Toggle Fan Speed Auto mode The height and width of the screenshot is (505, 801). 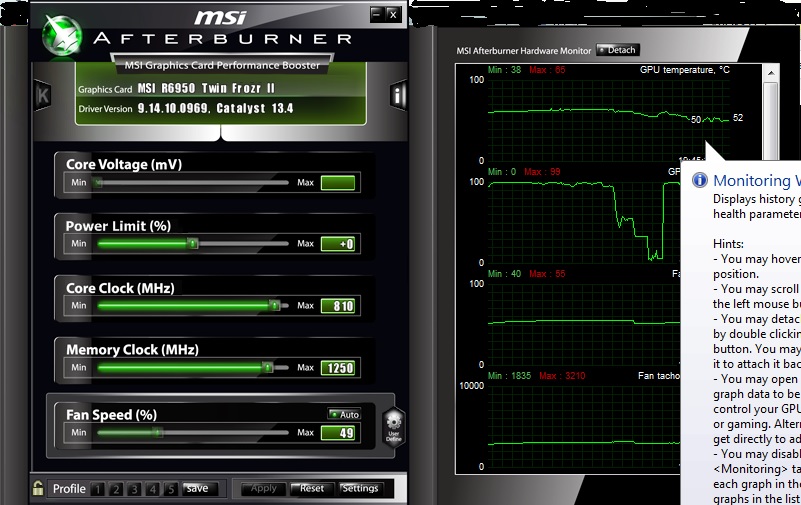[344, 414]
